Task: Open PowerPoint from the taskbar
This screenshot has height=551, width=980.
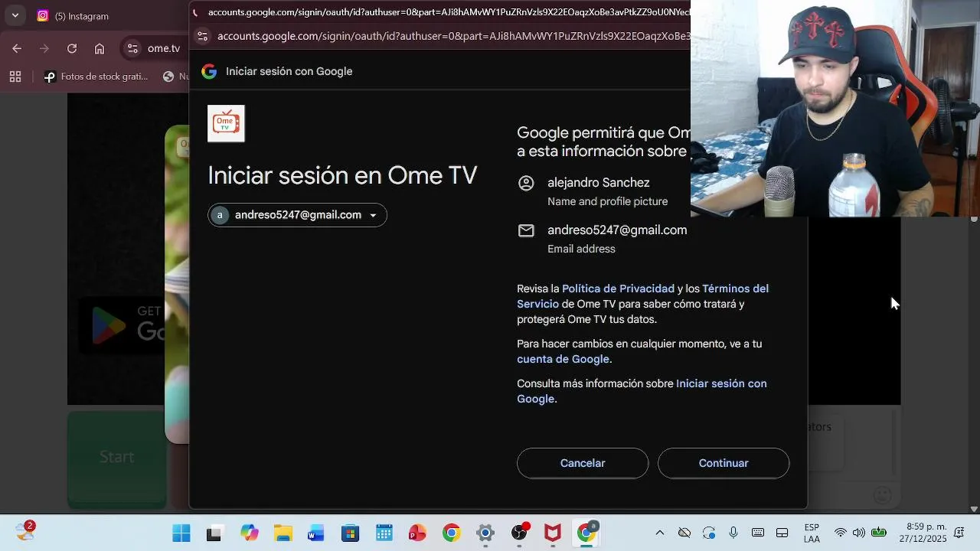Action: 417,533
